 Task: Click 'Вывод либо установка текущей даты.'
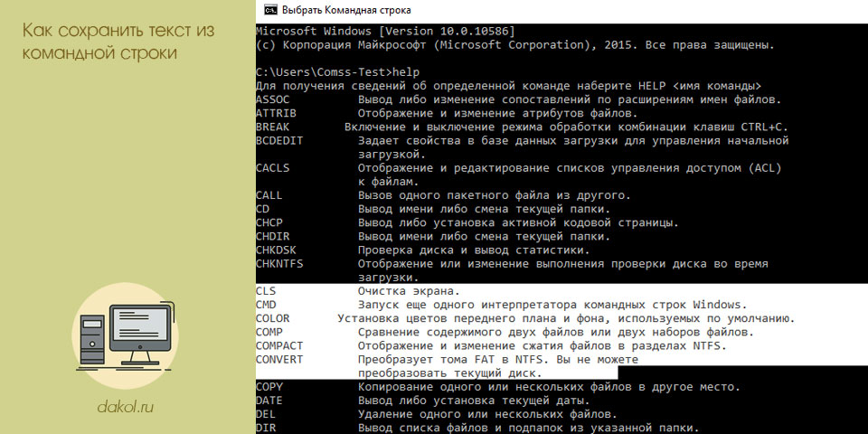pyautogui.click(x=474, y=401)
